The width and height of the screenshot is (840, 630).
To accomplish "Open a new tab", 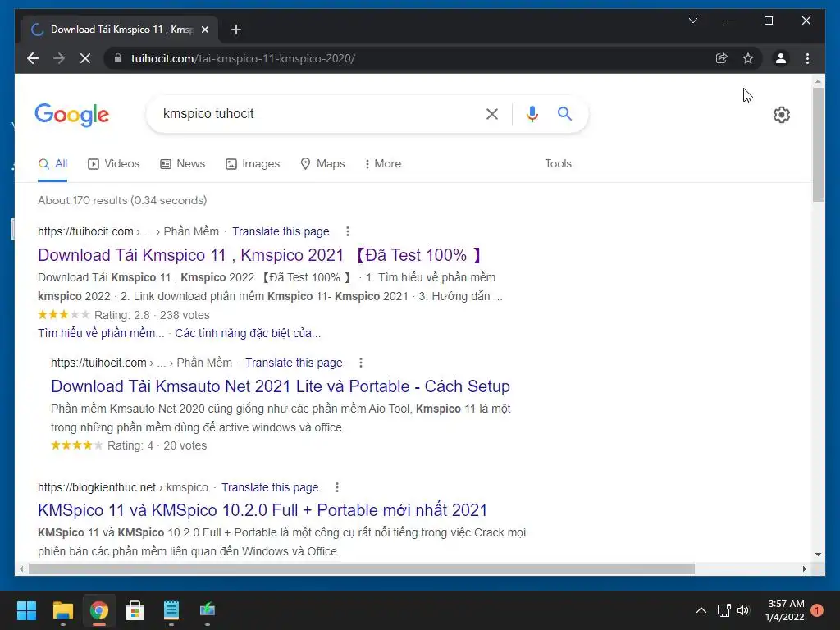I will [235, 30].
